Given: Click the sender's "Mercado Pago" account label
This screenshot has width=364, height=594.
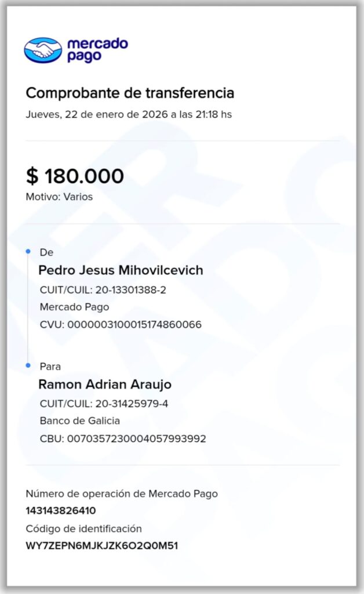Looking at the screenshot, I should pos(74,307).
